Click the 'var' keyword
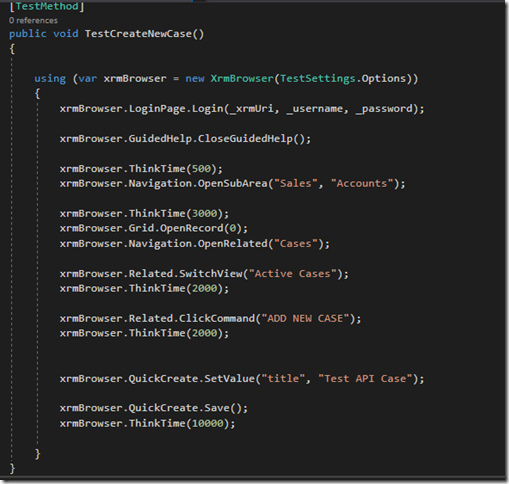The width and height of the screenshot is (509, 484). [88, 79]
